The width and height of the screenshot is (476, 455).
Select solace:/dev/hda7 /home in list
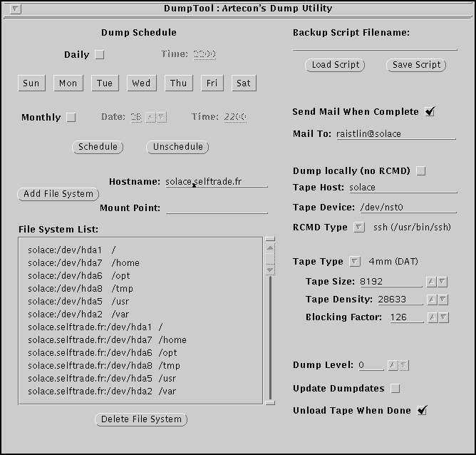click(x=83, y=262)
